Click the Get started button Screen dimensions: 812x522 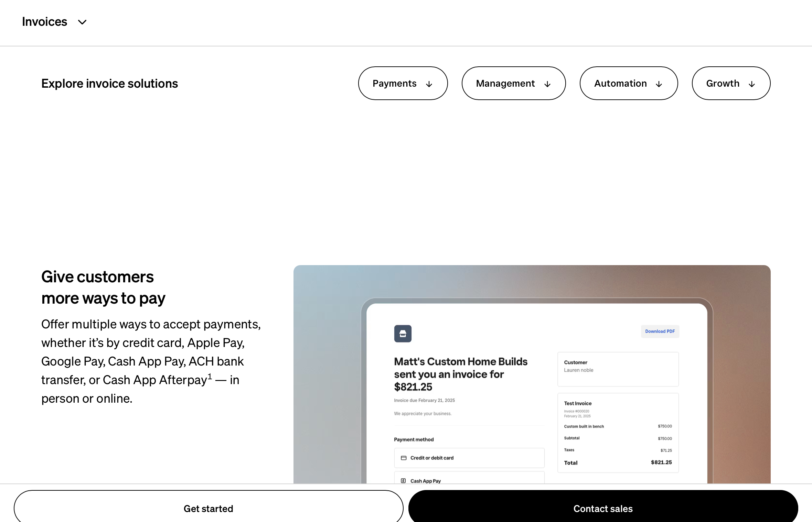point(208,508)
